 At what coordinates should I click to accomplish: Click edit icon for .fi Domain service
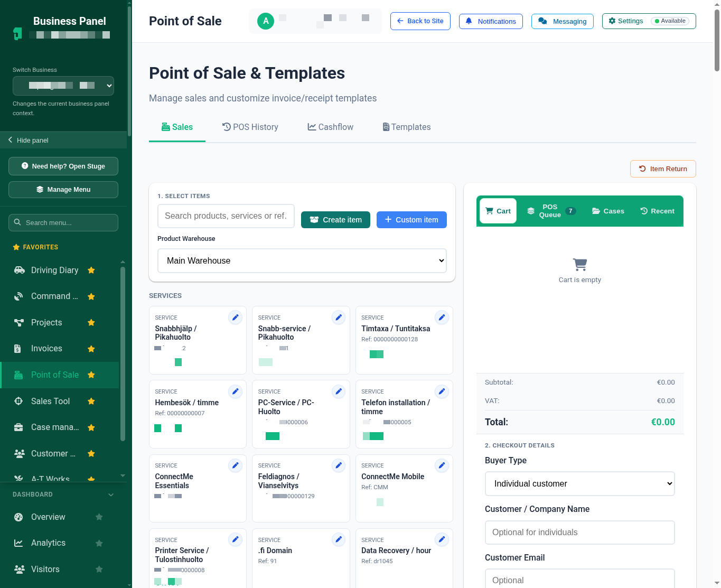(339, 539)
